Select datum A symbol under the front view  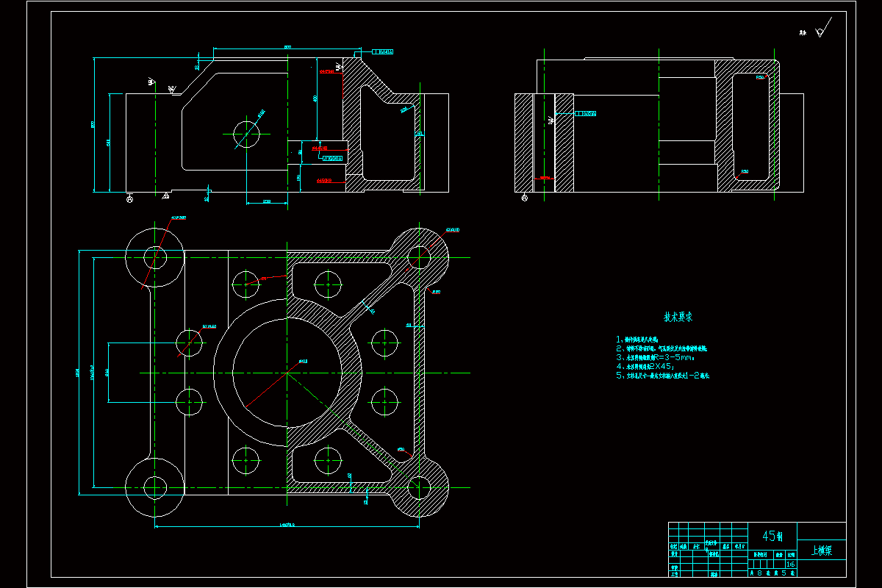point(130,198)
